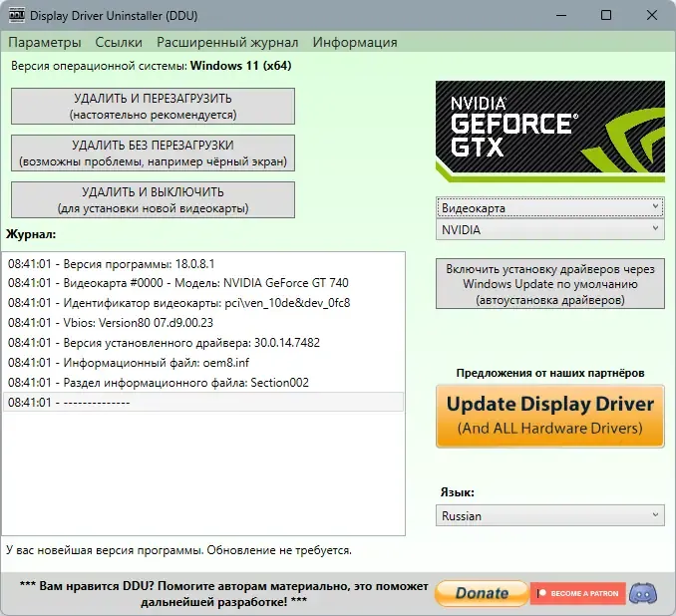This screenshot has height=616, width=676.
Task: Click the 'Журнал:' label
Action: (x=31, y=234)
